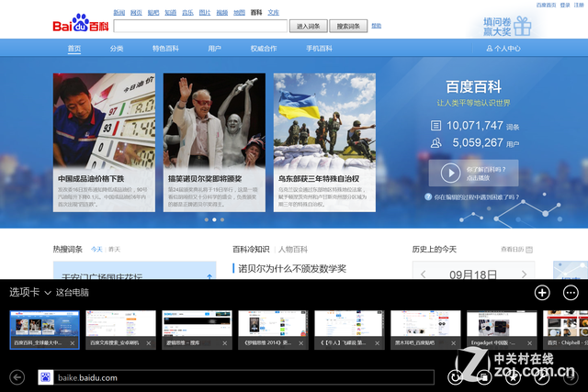Expand the 选项卡 dropdown chevron
This screenshot has height=392, width=588.
pyautogui.click(x=48, y=293)
